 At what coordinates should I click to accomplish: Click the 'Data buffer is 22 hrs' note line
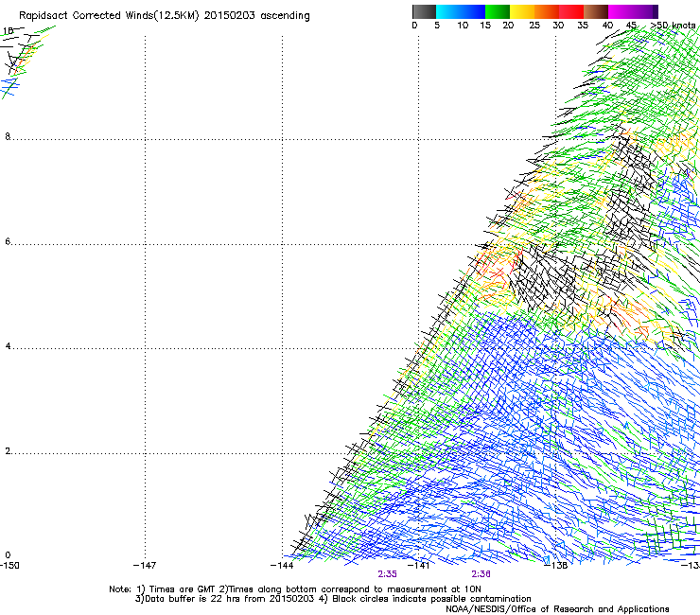[333, 599]
